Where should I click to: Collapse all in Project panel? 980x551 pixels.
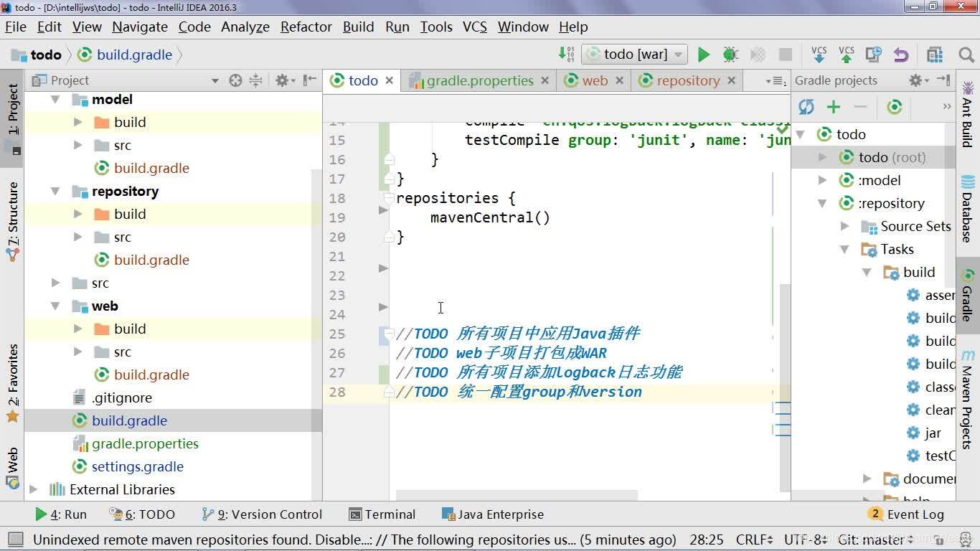pos(255,80)
